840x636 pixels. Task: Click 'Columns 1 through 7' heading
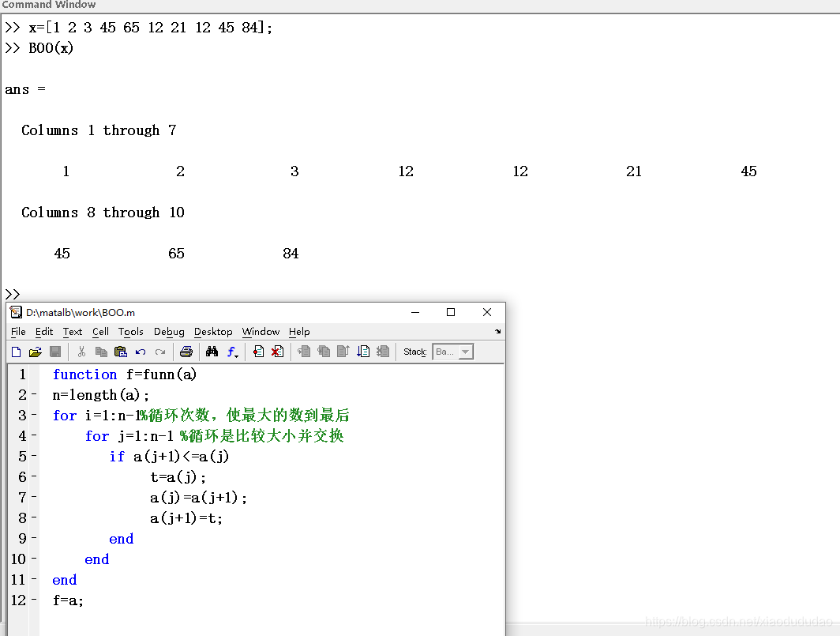tap(99, 130)
